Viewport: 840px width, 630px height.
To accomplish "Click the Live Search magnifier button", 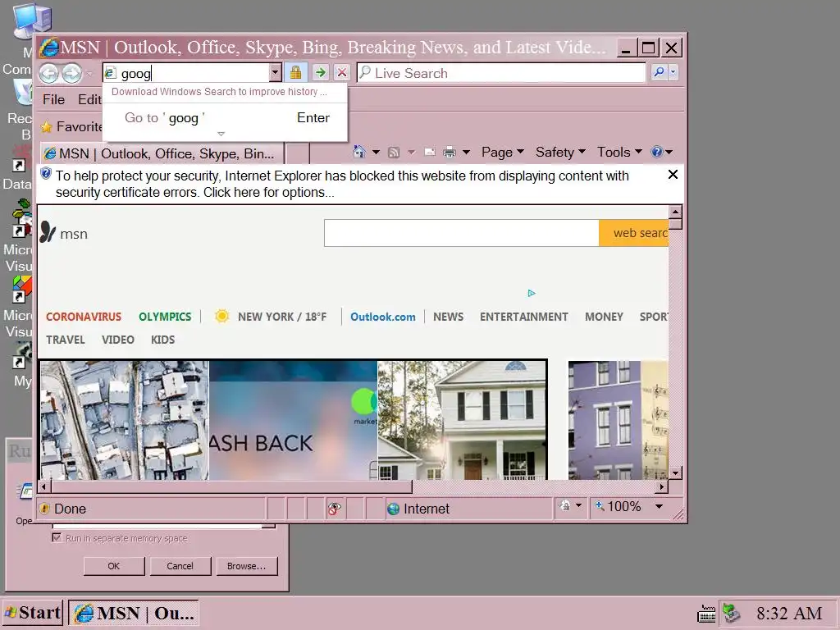I will (x=659, y=72).
